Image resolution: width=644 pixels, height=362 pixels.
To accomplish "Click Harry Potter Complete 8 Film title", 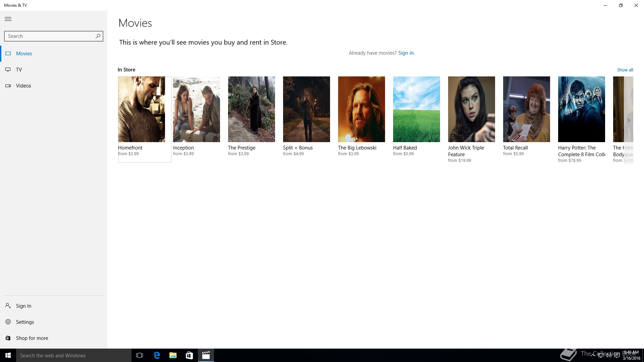I will 582,151.
